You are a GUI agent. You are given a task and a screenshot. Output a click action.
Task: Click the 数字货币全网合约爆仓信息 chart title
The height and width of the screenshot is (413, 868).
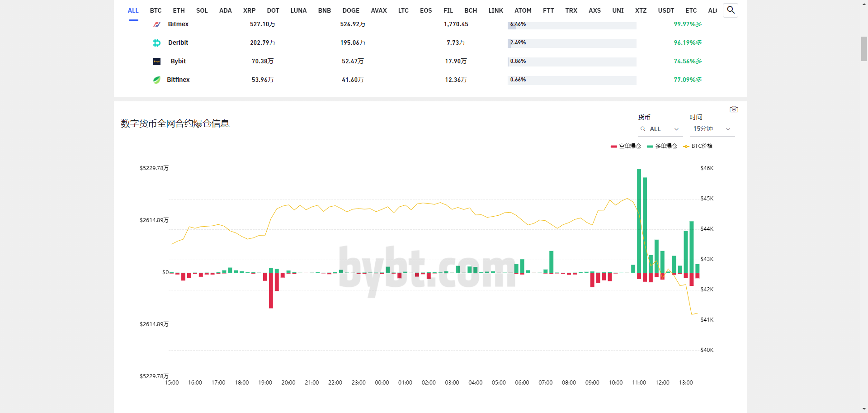coord(175,123)
